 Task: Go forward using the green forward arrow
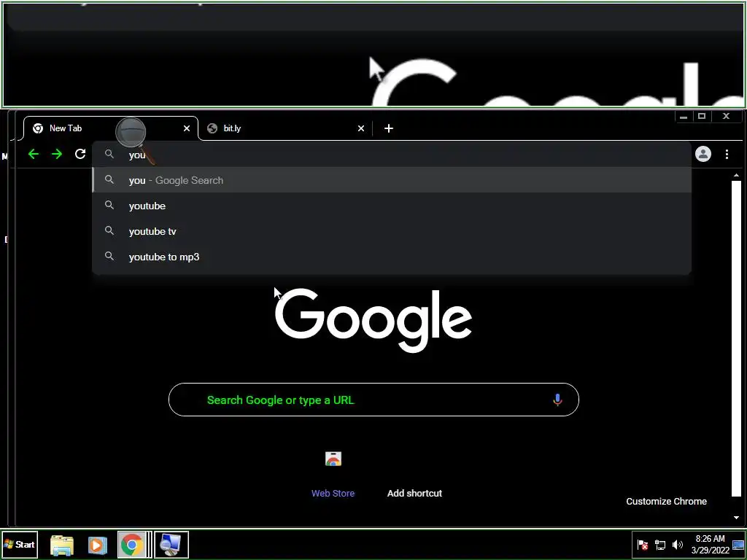57,154
